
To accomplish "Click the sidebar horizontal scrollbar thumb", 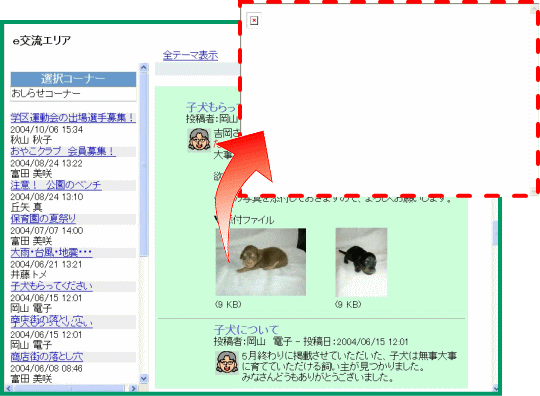I will tap(69, 388).
